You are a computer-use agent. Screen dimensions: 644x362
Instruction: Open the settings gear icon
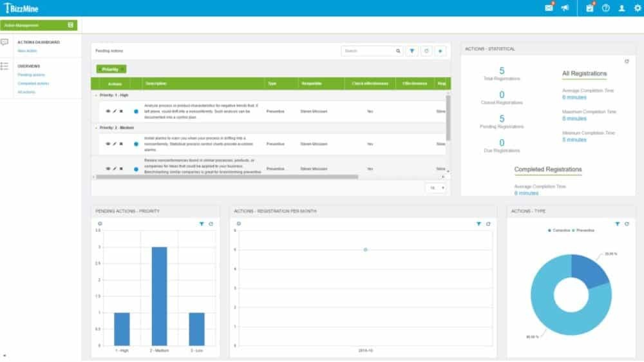[x=637, y=8]
